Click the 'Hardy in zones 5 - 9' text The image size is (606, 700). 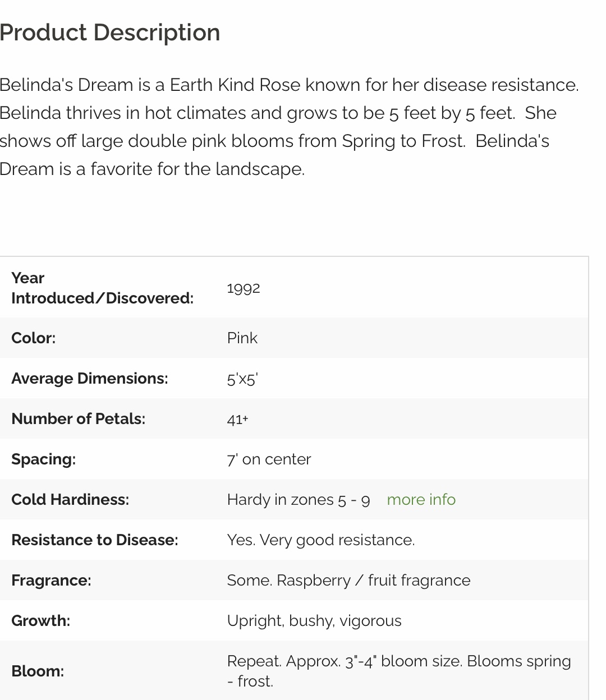pos(299,499)
